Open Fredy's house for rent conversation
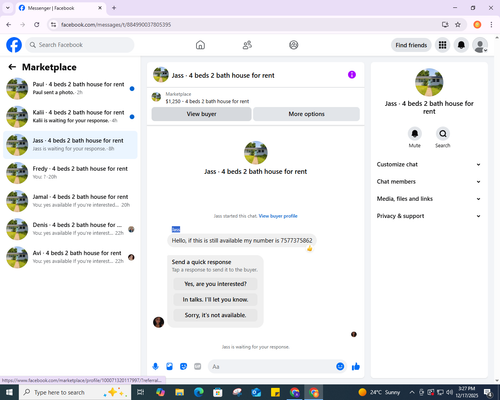 click(x=70, y=173)
